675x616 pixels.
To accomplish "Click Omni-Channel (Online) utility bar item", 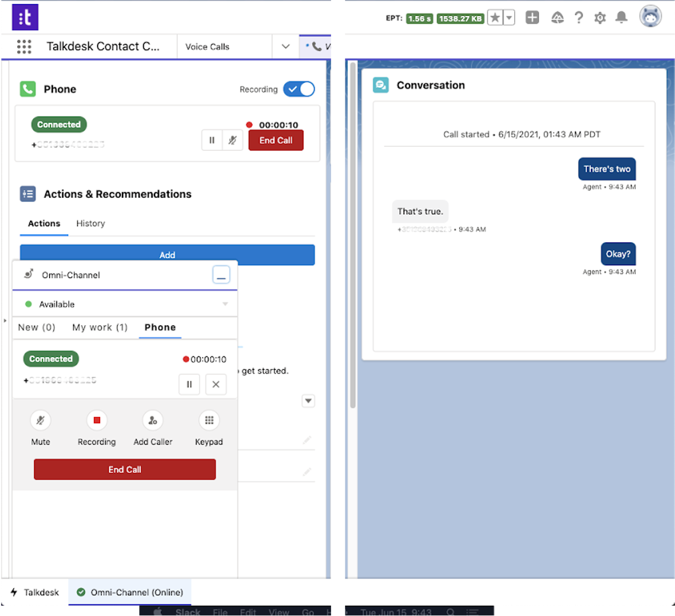I will [x=130, y=592].
